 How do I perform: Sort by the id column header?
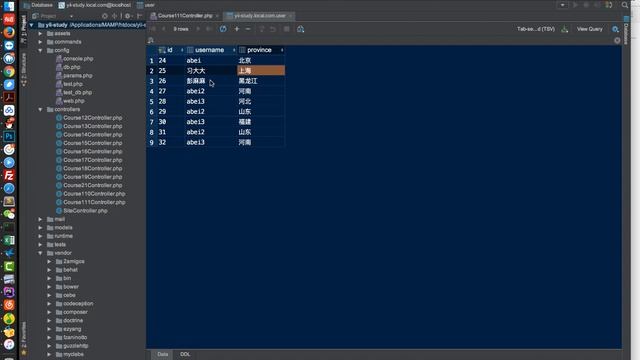171,50
